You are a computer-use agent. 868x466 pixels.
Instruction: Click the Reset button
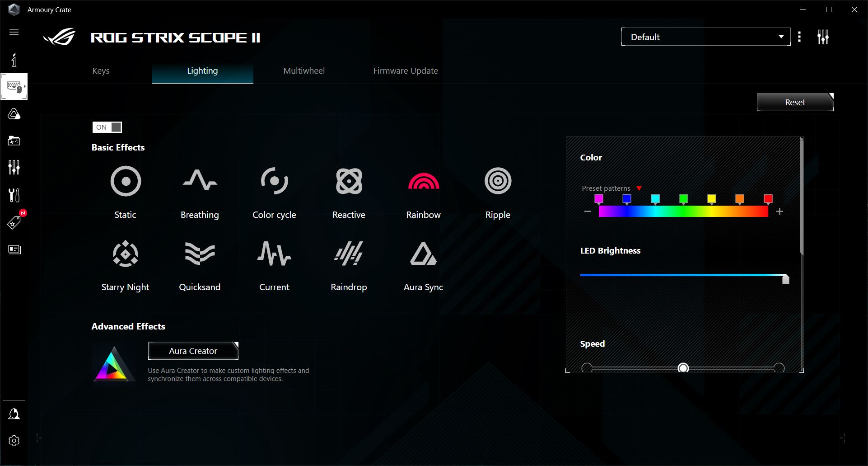795,102
